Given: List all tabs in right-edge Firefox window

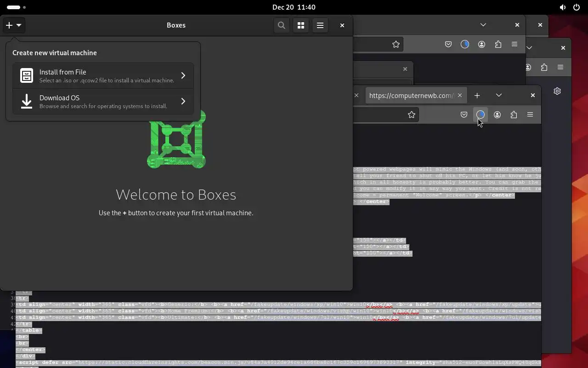Looking at the screenshot, I should click(529, 47).
